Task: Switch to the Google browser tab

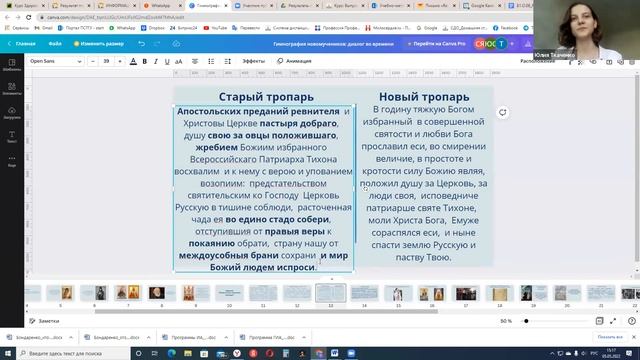Action: coord(482,6)
